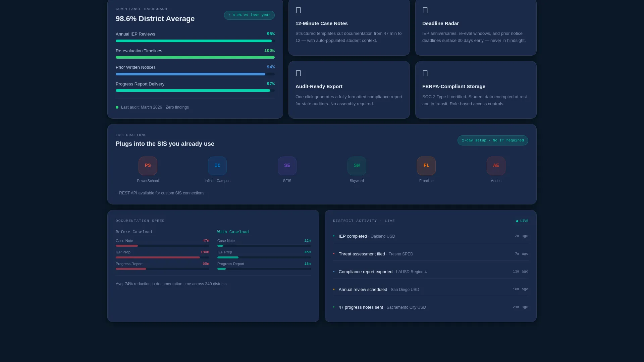Click the bullet dot beside IEP completed
644x362 pixels.
[x=334, y=236]
